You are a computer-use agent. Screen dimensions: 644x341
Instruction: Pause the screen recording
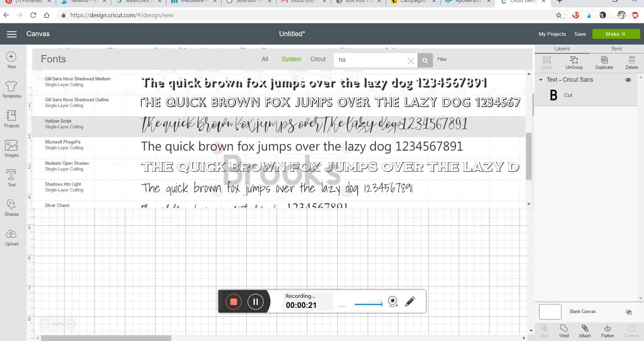256,301
